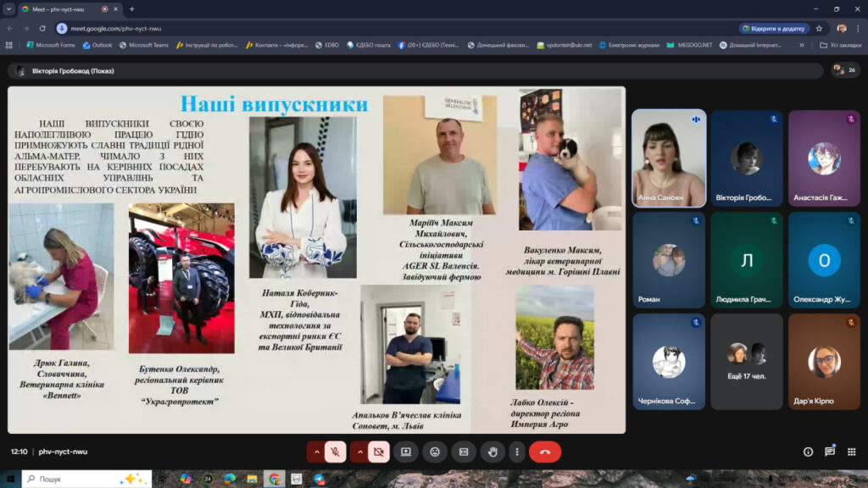This screenshot has width=868, height=488.
Task: Open the activities grid icon
Action: coord(851,452)
